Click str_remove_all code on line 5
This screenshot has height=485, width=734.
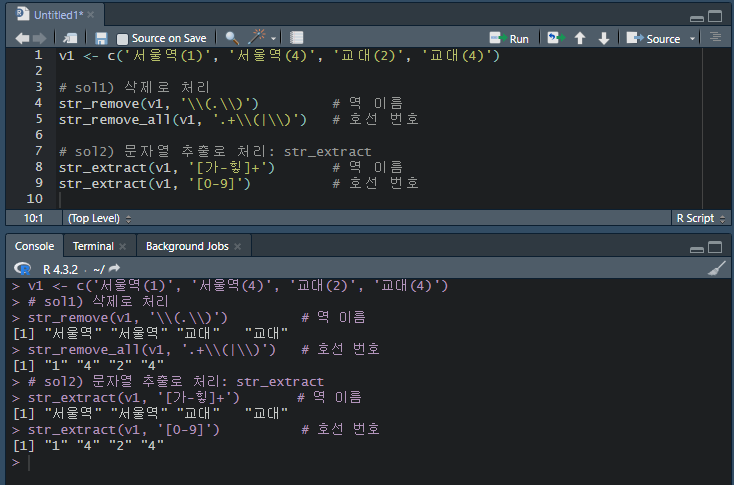pos(183,120)
